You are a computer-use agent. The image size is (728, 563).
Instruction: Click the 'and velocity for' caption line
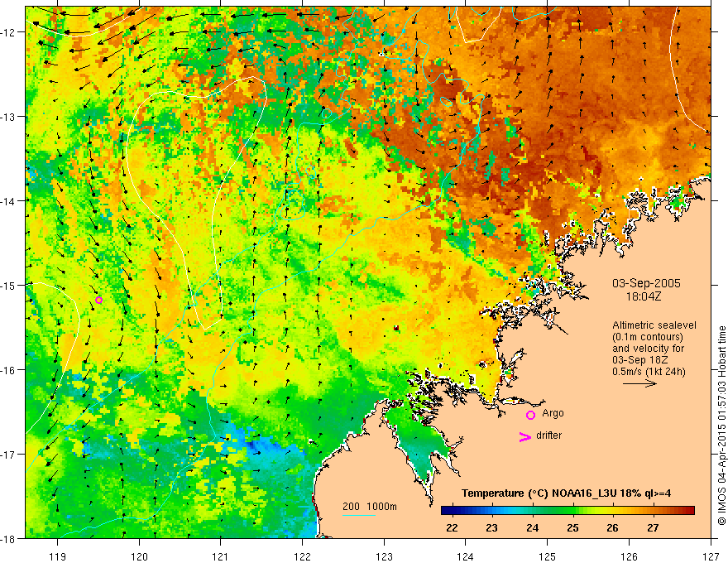coord(648,349)
